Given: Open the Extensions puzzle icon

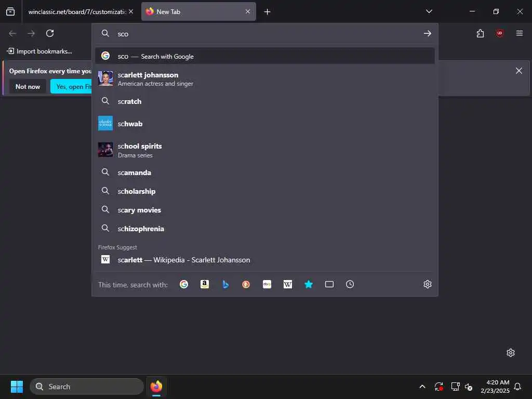Looking at the screenshot, I should (x=480, y=33).
